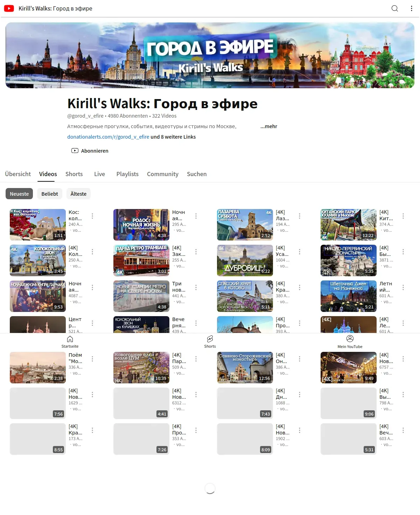This screenshot has height=515, width=420.
Task: Switch to the Übersicht tab
Action: [18, 174]
